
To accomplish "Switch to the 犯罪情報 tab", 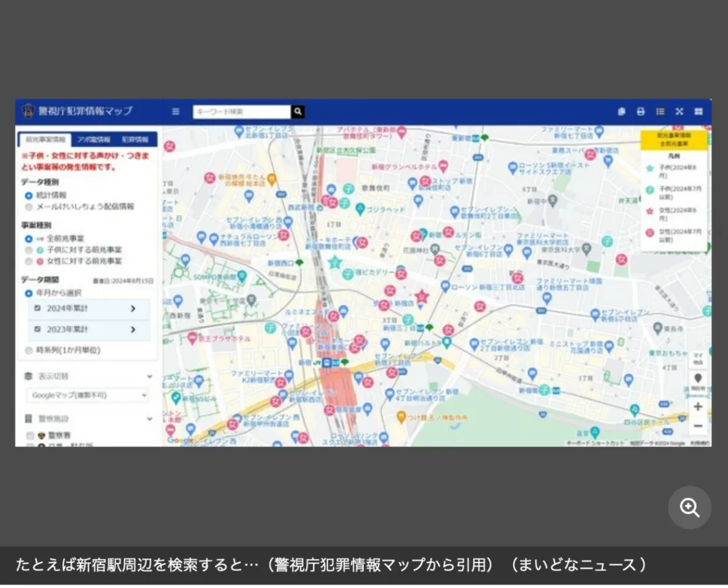I will [135, 139].
